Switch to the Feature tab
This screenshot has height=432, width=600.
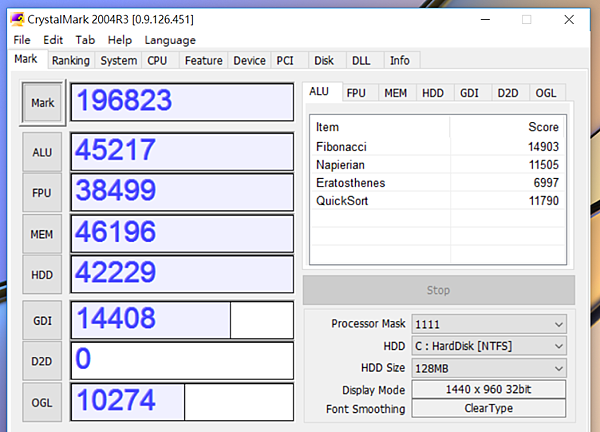[204, 60]
